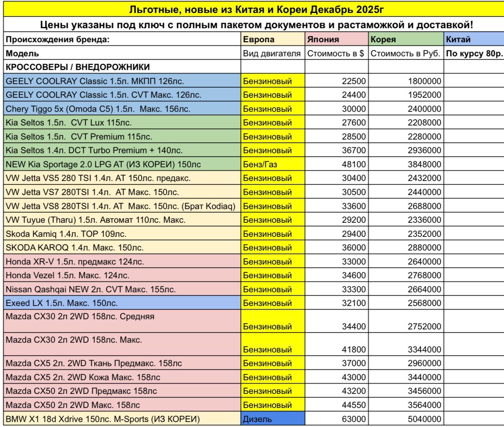Click the BMW X1 18d Xdrive model cell
The image size is (504, 427).
point(122,419)
